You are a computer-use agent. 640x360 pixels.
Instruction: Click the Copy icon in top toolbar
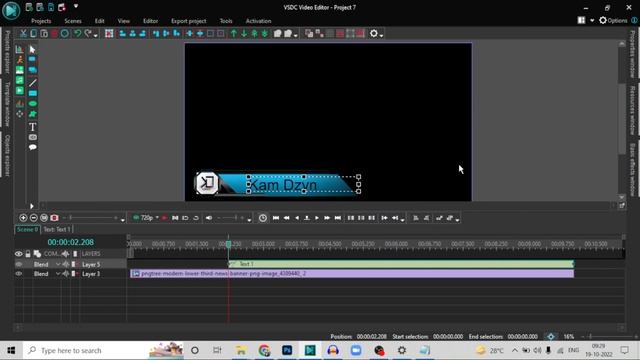(x=33, y=33)
